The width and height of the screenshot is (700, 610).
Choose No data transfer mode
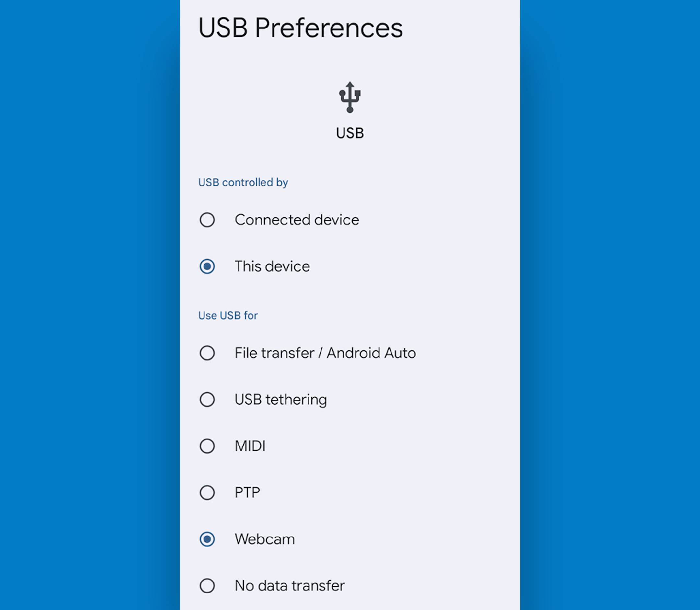tap(207, 585)
